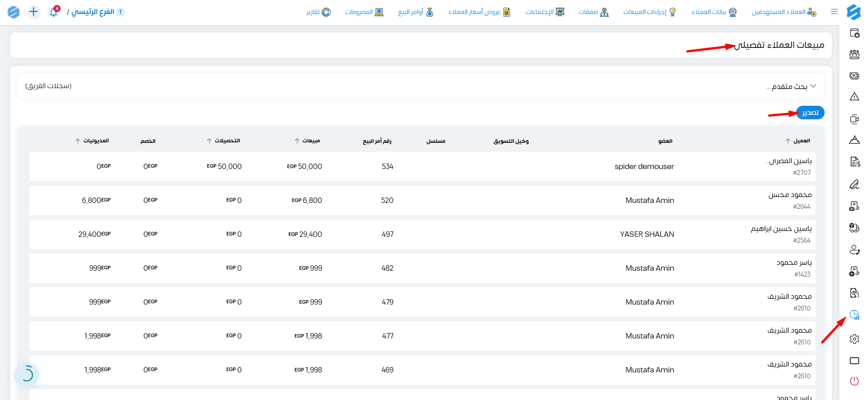Screen dimensions: 868x400
Task: Click sales order number 482
Action: point(387,268)
